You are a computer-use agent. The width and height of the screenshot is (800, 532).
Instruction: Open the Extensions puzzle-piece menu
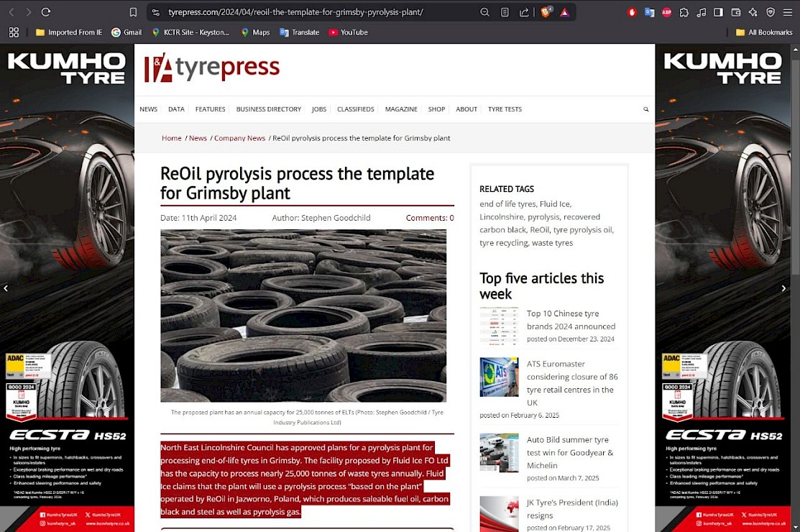click(684, 12)
